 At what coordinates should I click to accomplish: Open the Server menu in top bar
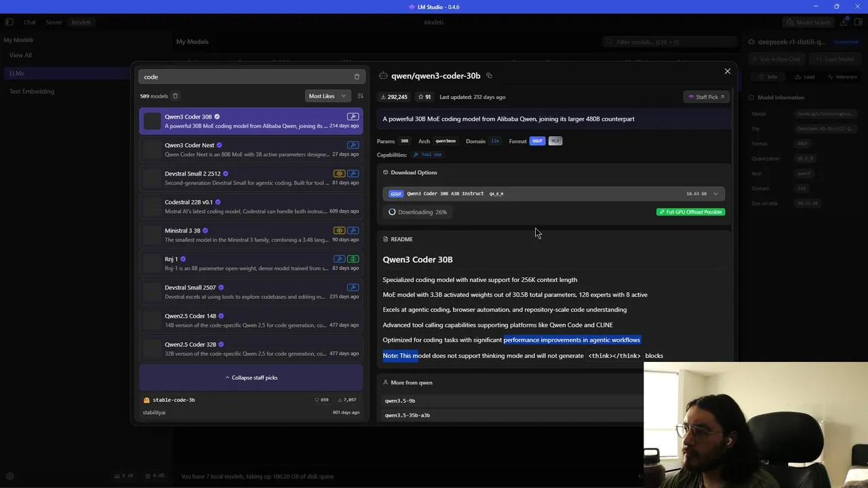(54, 22)
